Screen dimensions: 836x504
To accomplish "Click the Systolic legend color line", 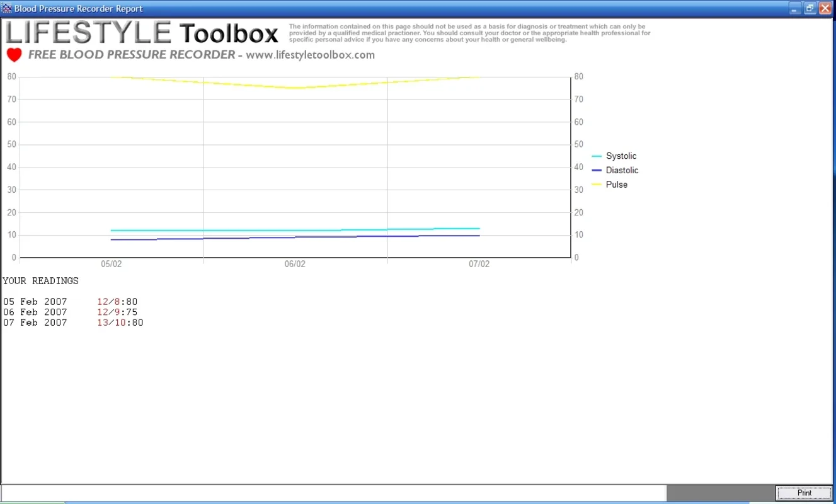I will pos(597,156).
